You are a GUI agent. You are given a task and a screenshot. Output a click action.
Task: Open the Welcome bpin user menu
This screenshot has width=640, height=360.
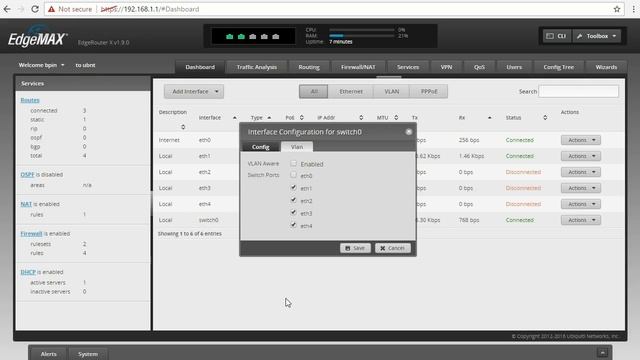pos(41,65)
